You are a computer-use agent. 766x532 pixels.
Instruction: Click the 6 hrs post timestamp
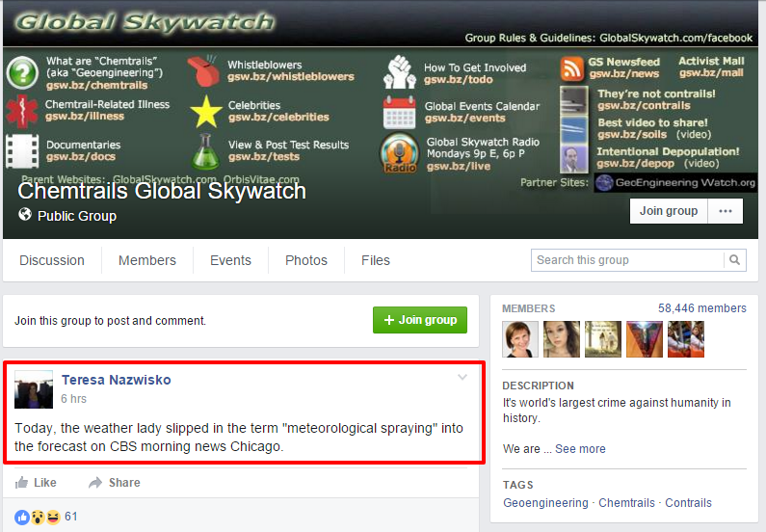tap(74, 399)
